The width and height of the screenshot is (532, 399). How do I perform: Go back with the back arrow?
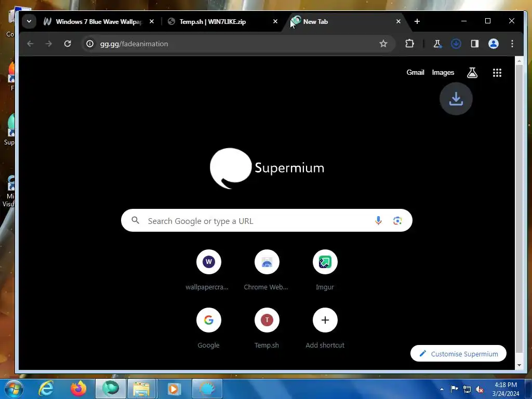pos(30,44)
